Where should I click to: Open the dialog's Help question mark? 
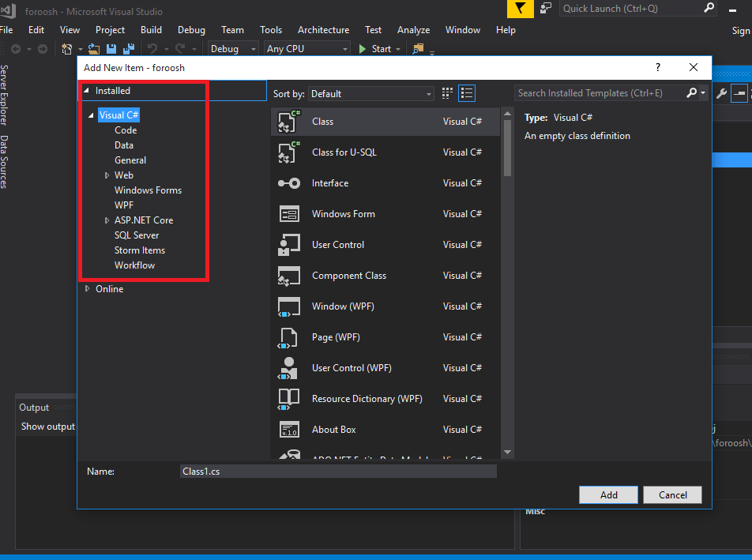click(658, 68)
